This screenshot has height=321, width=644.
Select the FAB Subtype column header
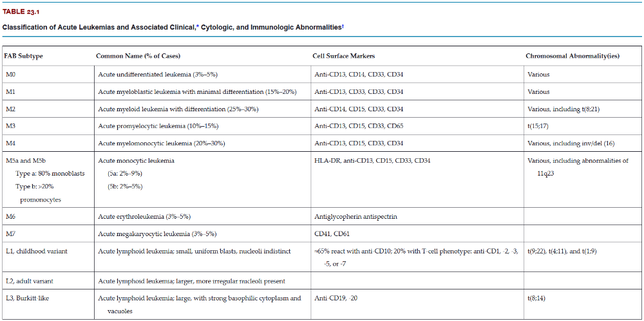24,56
